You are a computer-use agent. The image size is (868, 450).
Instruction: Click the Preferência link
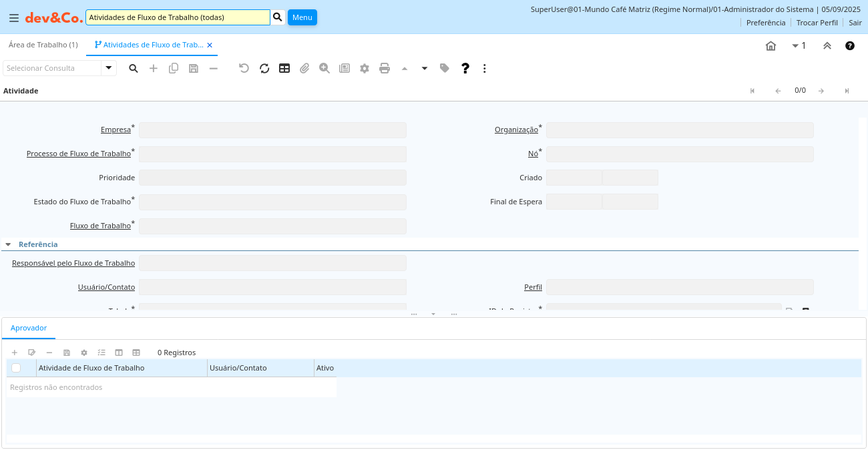coord(765,23)
